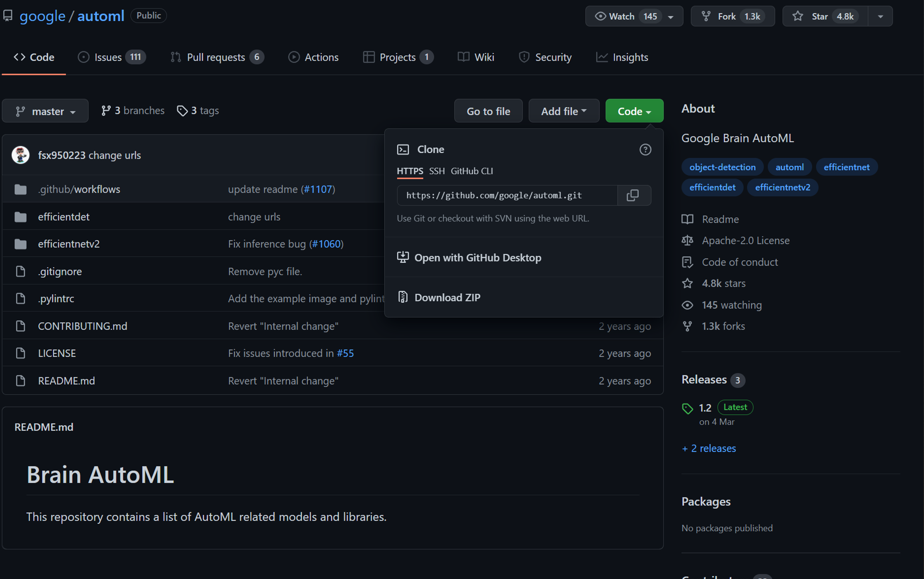This screenshot has height=579, width=924.
Task: Expand the Add file dropdown
Action: (x=563, y=111)
